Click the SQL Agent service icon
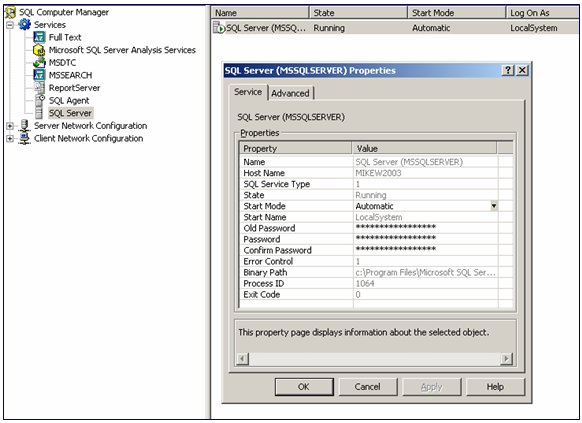This screenshot has width=582, height=423. coord(39,100)
